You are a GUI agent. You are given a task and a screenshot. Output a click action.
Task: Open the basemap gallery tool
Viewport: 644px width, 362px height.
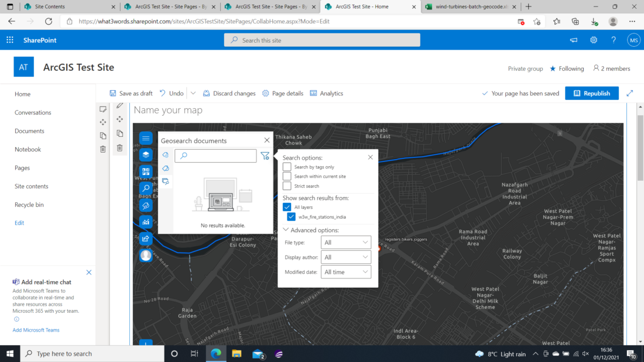(146, 171)
